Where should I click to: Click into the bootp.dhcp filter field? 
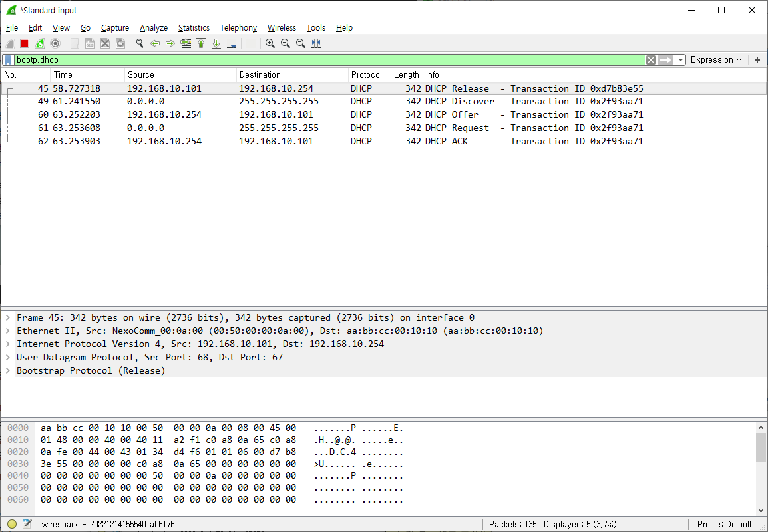point(329,60)
